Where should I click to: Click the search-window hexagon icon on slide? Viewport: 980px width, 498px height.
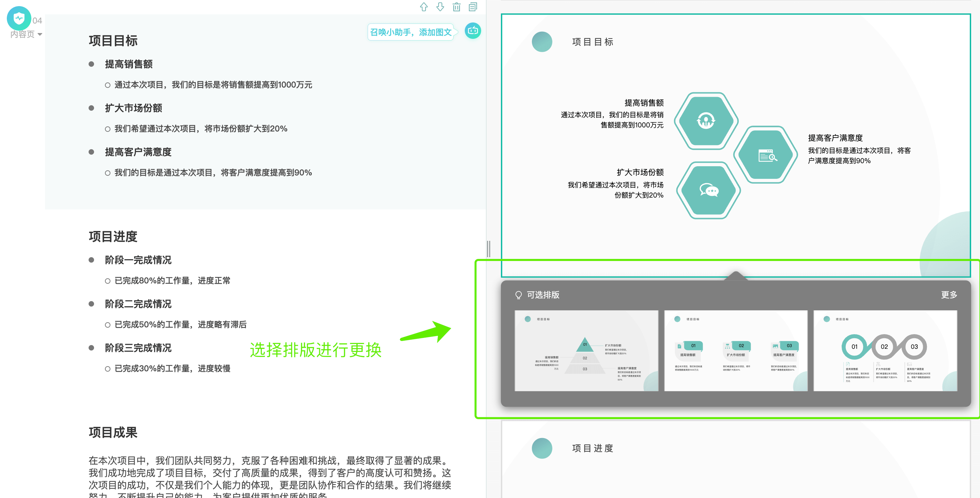pyautogui.click(x=765, y=155)
